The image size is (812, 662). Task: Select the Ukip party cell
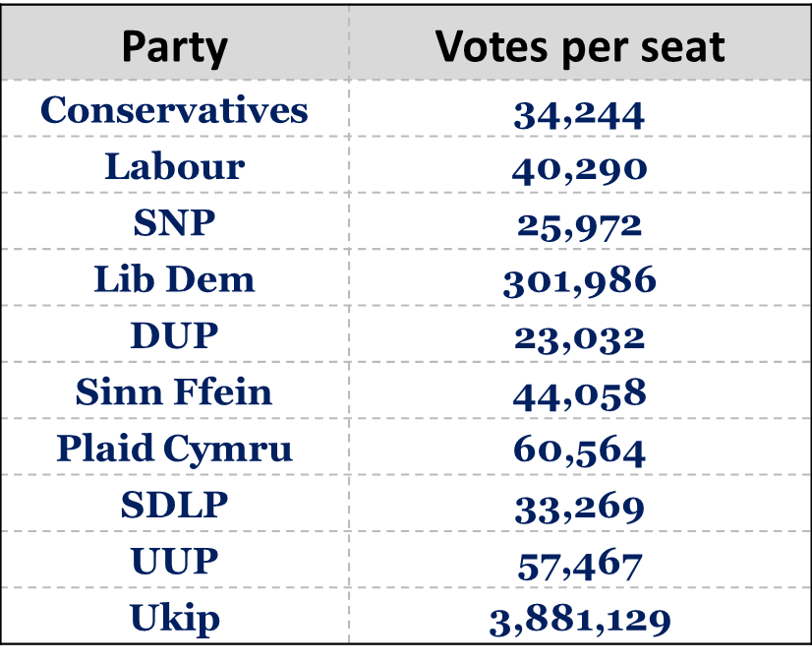point(174,619)
